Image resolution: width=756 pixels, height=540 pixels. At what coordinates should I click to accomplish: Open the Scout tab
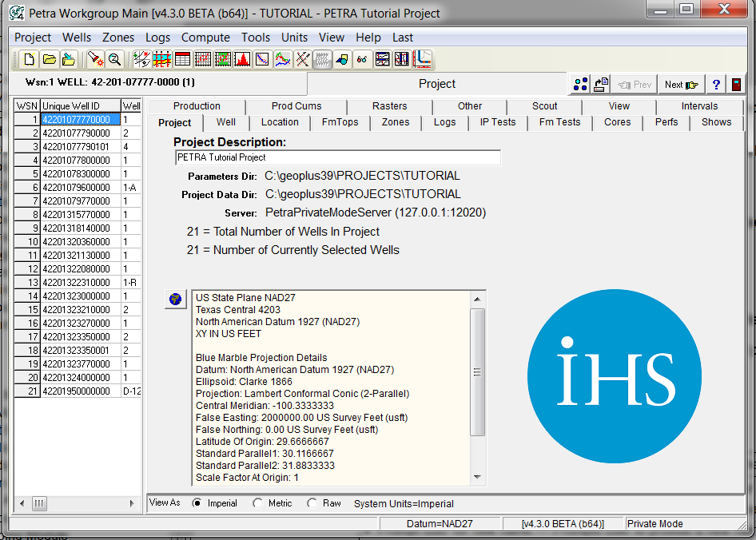tap(544, 106)
